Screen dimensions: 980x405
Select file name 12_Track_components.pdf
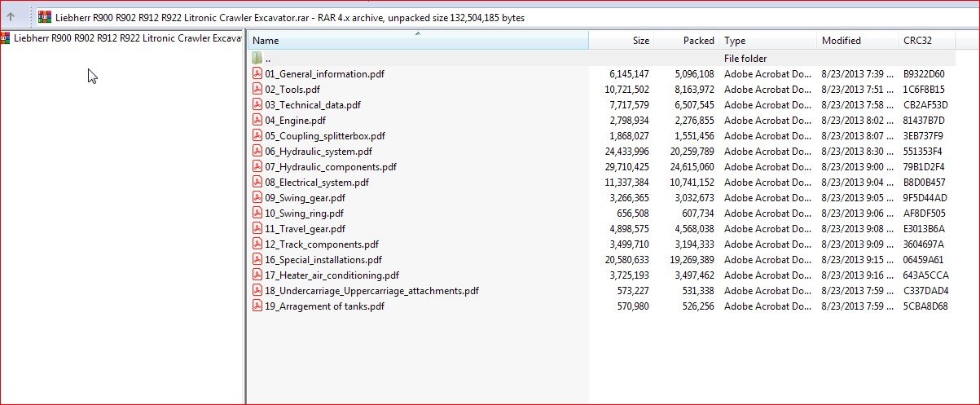[x=322, y=244]
